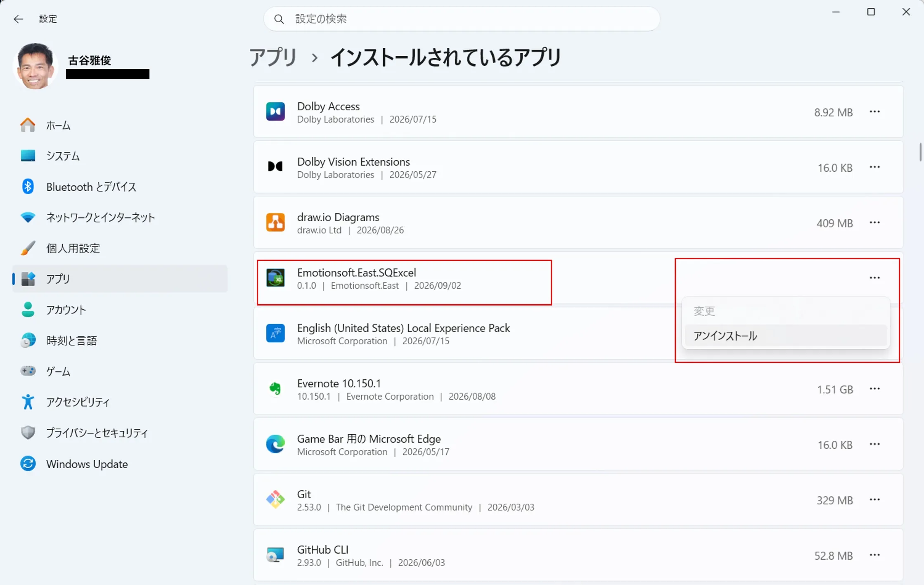Open 時刻と言語 settings
Screen dimensions: 924x585
(x=120, y=340)
